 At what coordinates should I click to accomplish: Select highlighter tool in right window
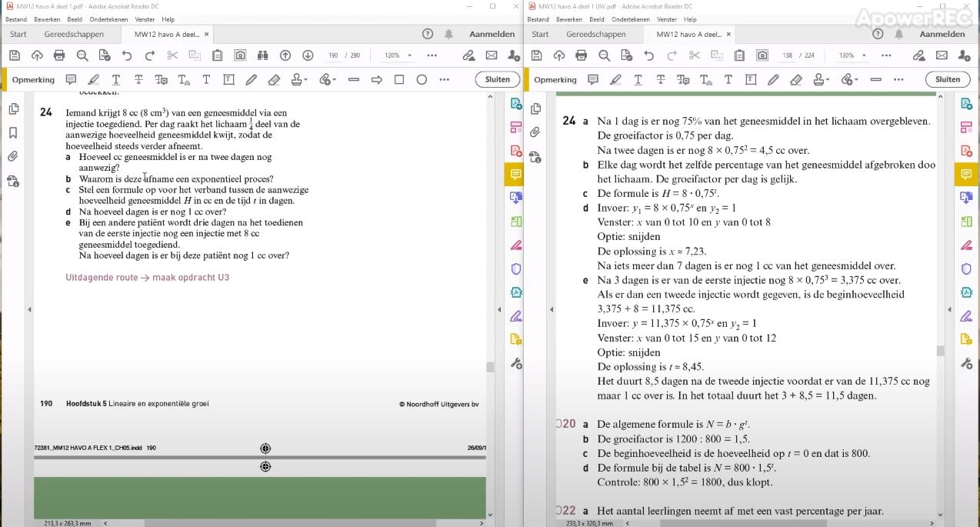[615, 79]
